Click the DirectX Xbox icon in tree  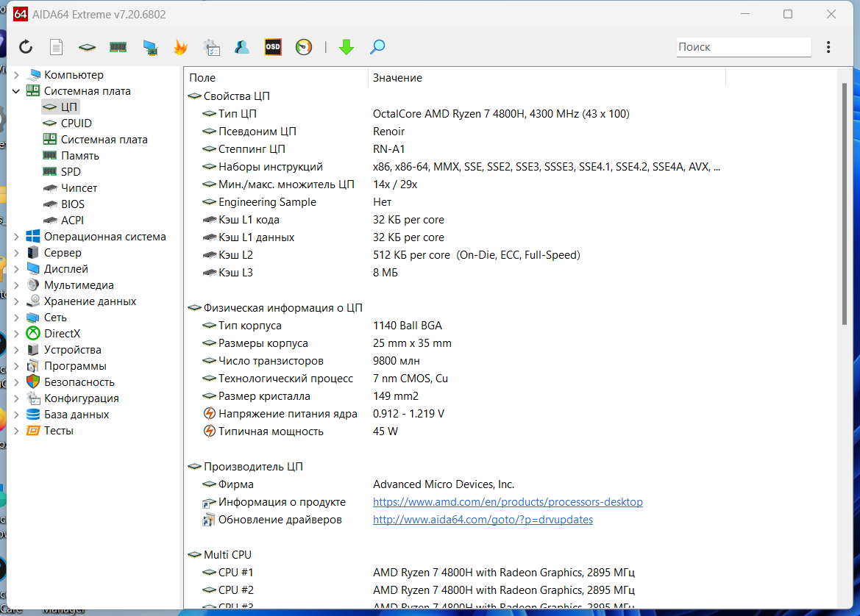[x=33, y=334]
